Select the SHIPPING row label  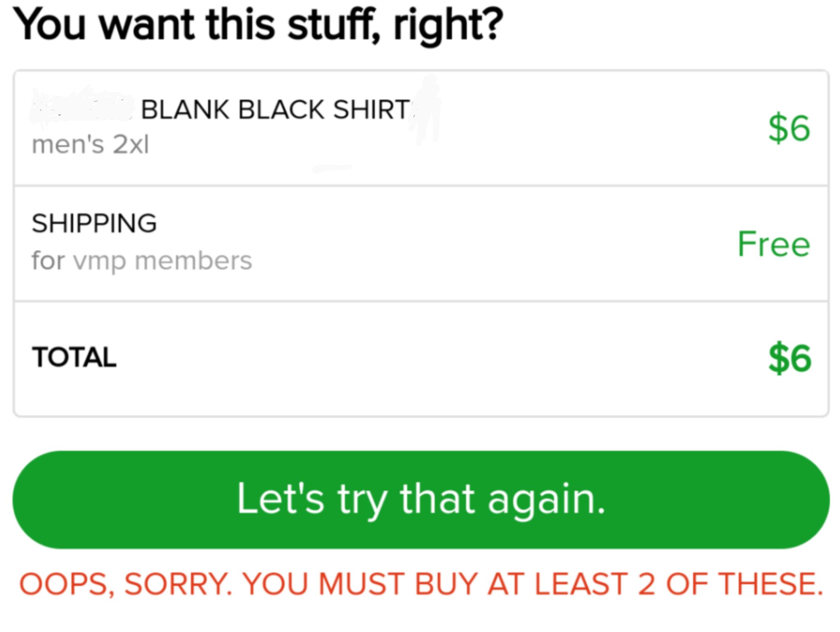tap(94, 223)
